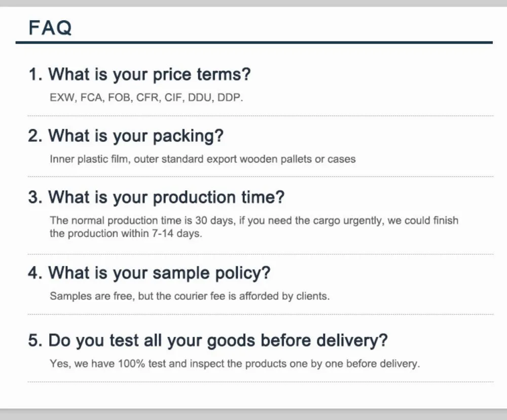This screenshot has height=420, width=507.
Task: Click the FAQ heading title
Action: coord(50,27)
